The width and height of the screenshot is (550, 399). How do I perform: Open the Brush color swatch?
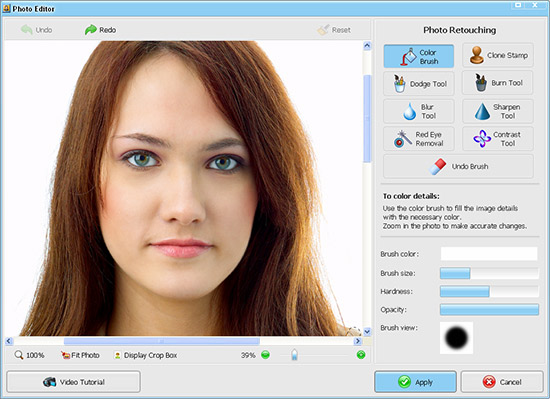coord(489,253)
